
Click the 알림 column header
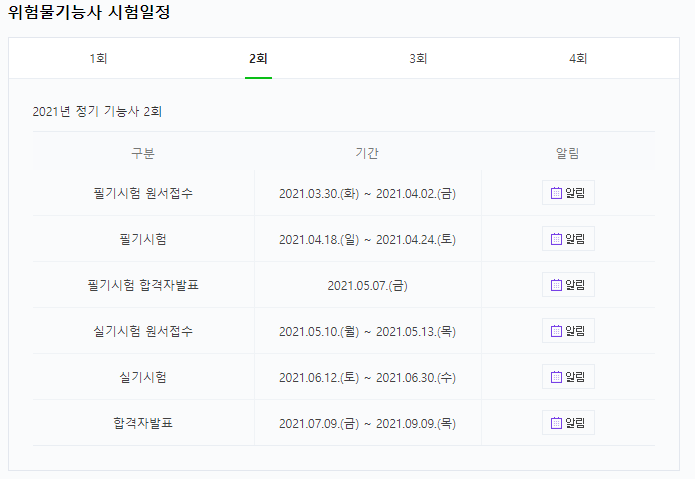pos(568,153)
